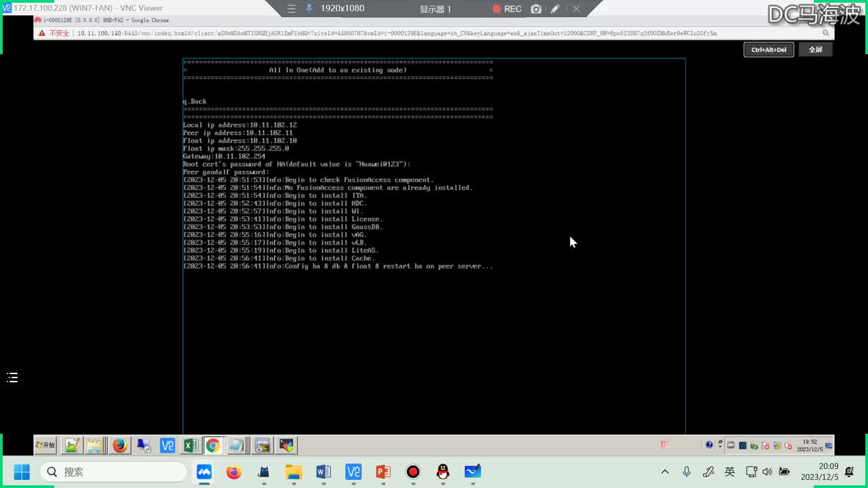The image size is (868, 488).
Task: Open the light blue window icon in Win7 taskbar
Action: click(x=236, y=445)
